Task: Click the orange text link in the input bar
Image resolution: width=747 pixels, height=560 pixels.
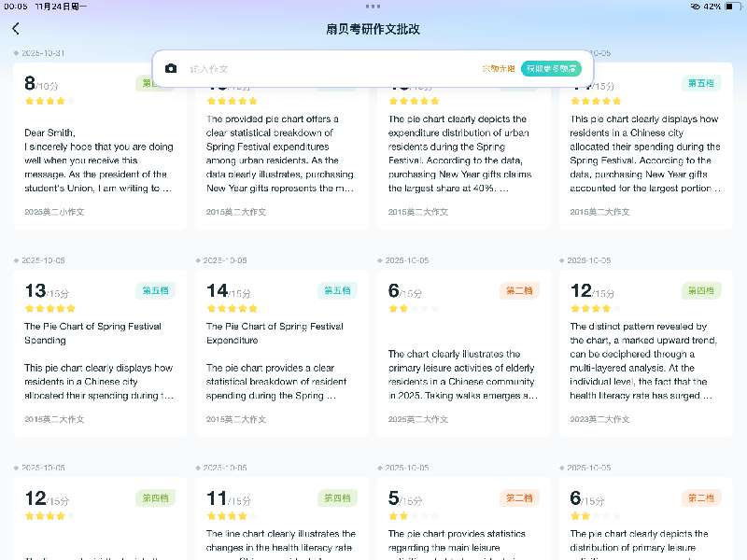Action: click(x=498, y=69)
